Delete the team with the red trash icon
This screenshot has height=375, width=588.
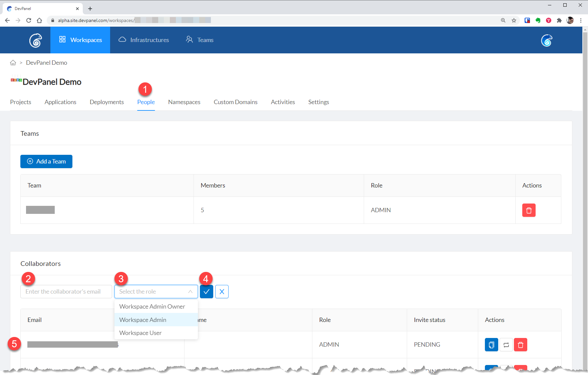529,210
